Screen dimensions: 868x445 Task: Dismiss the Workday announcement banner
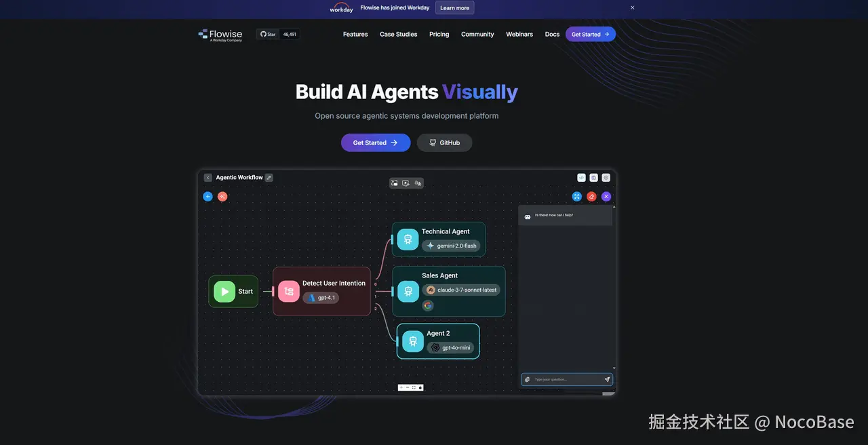(633, 7)
